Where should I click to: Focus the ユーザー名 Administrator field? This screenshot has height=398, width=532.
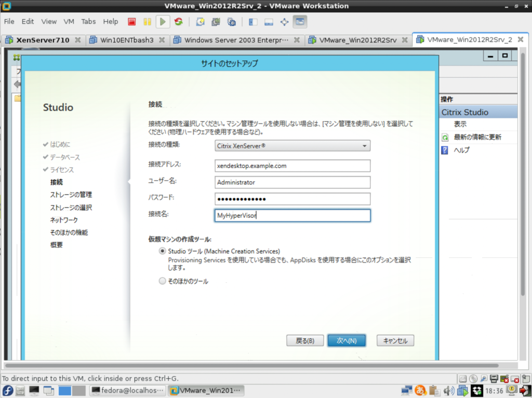click(x=292, y=182)
